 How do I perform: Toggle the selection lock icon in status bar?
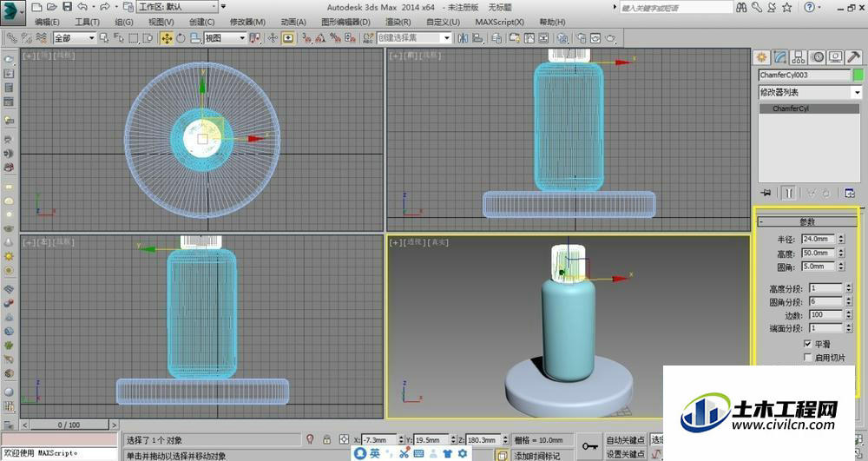point(326,439)
